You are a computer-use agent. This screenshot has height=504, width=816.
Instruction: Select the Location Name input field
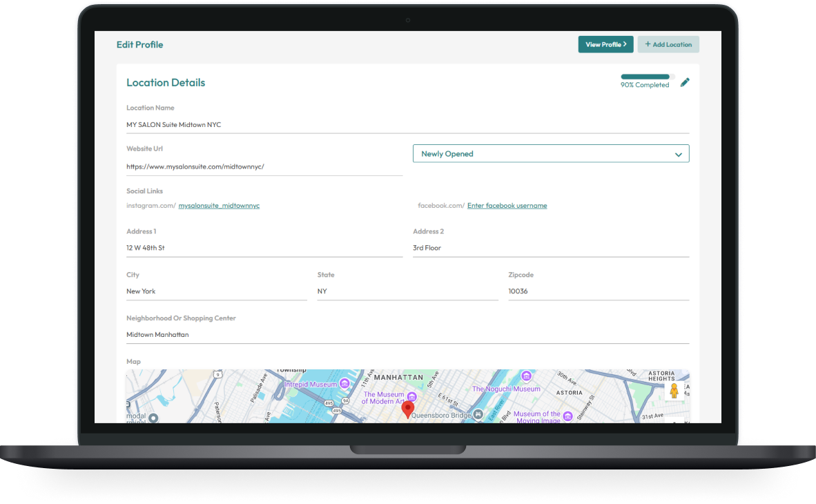click(x=276, y=124)
